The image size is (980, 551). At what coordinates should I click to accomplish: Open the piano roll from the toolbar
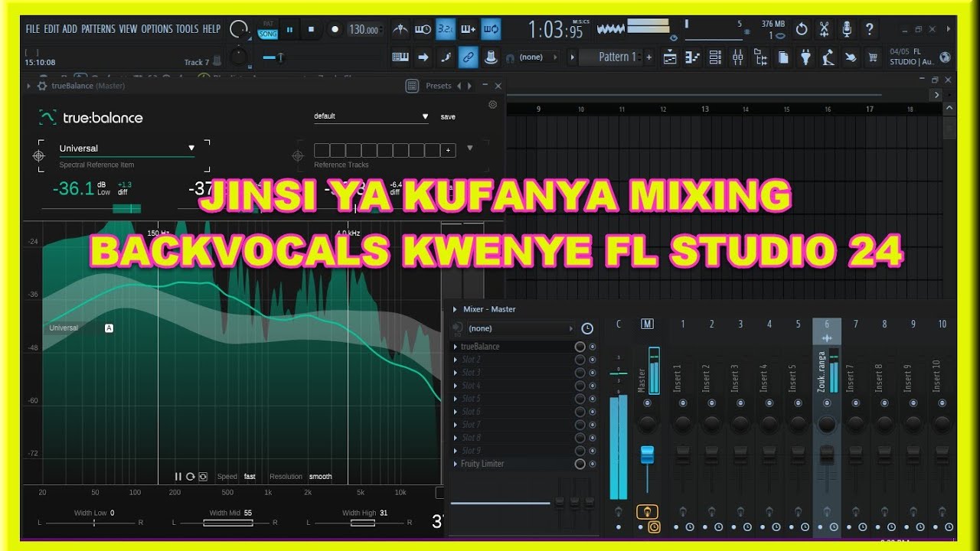pyautogui.click(x=694, y=57)
